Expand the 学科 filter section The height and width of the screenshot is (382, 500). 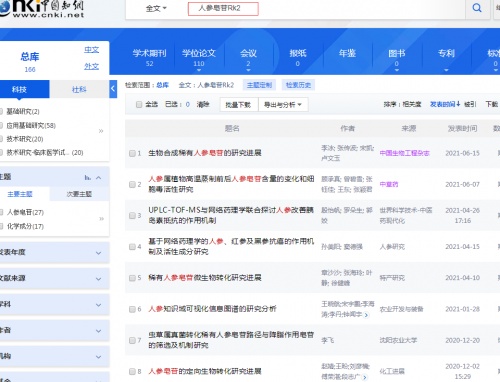point(99,305)
